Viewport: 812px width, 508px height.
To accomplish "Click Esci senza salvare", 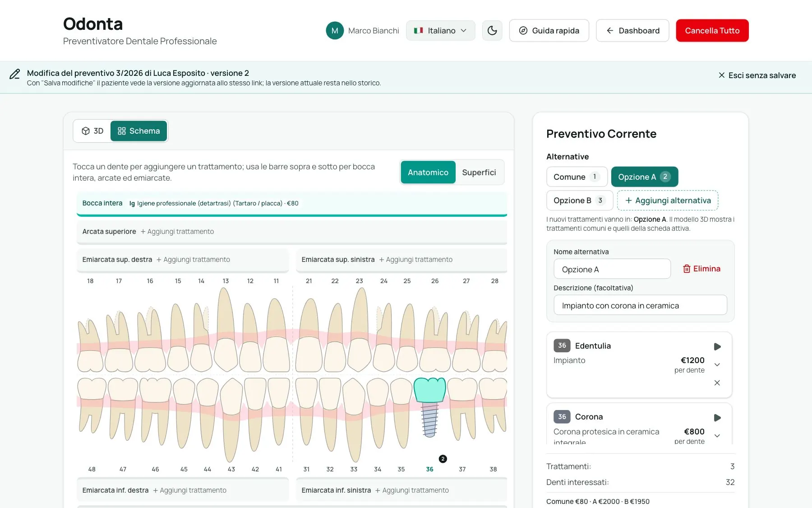I will pyautogui.click(x=757, y=75).
